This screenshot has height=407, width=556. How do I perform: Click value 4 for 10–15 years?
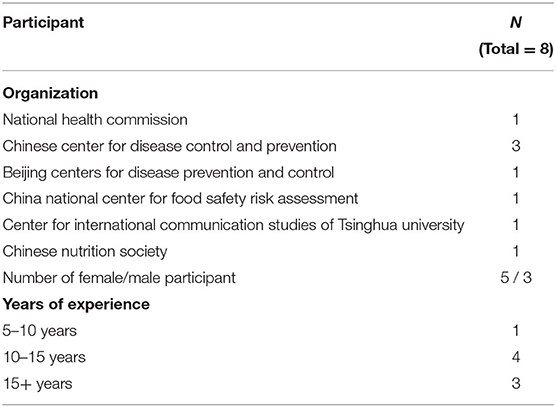516,357
